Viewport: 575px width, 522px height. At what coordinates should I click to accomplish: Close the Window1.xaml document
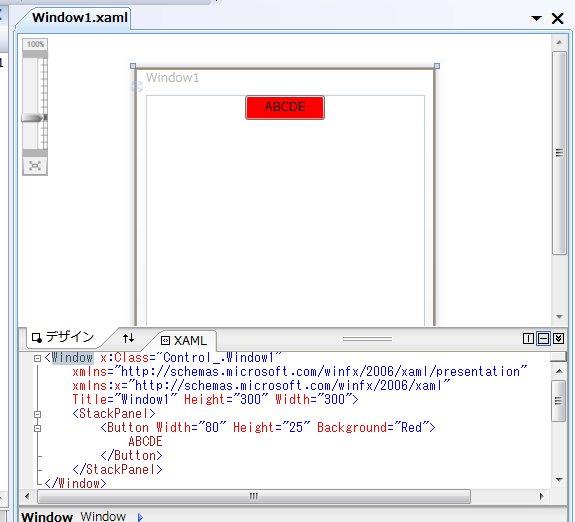557,18
